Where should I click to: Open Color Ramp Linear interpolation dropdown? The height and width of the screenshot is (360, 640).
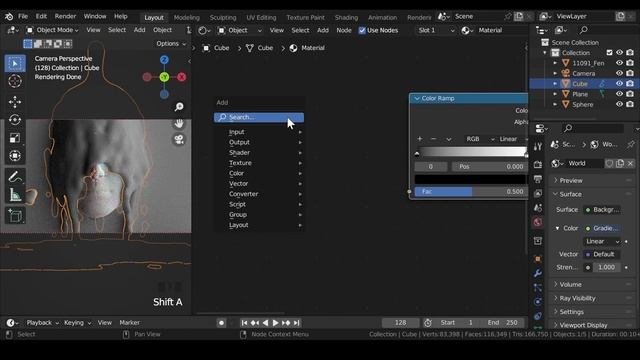click(x=513, y=139)
